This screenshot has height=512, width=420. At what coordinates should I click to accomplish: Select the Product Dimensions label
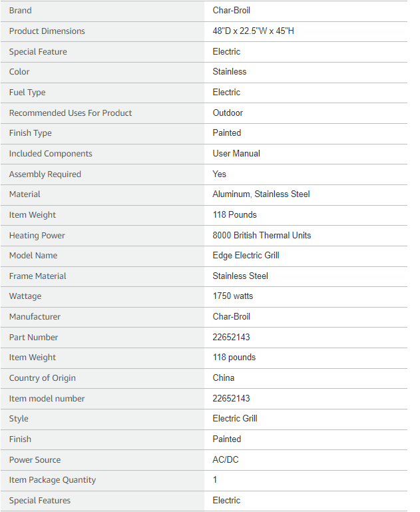(x=47, y=31)
